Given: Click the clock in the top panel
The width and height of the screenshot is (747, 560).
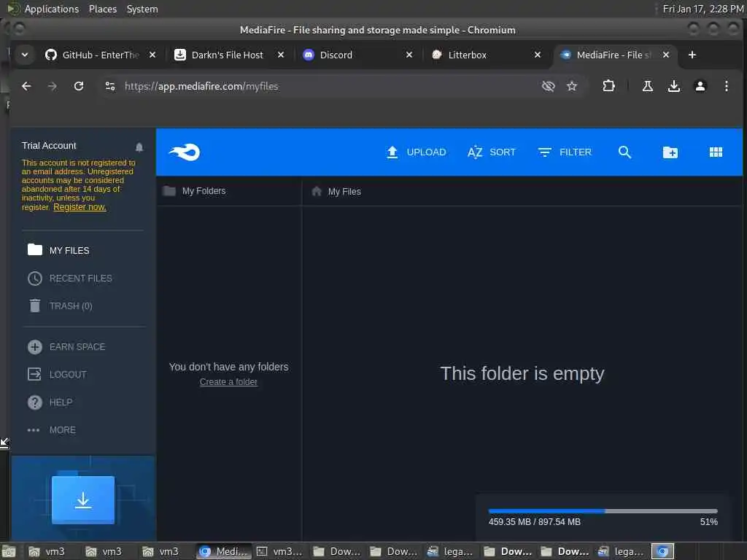Looking at the screenshot, I should 703,9.
